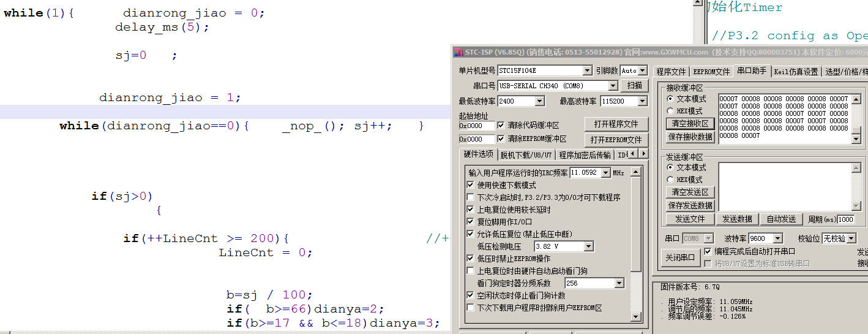868x334 pixels.
Task: Toggle 低压时禁止EEPROM操作 checkbox
Action: tap(471, 259)
